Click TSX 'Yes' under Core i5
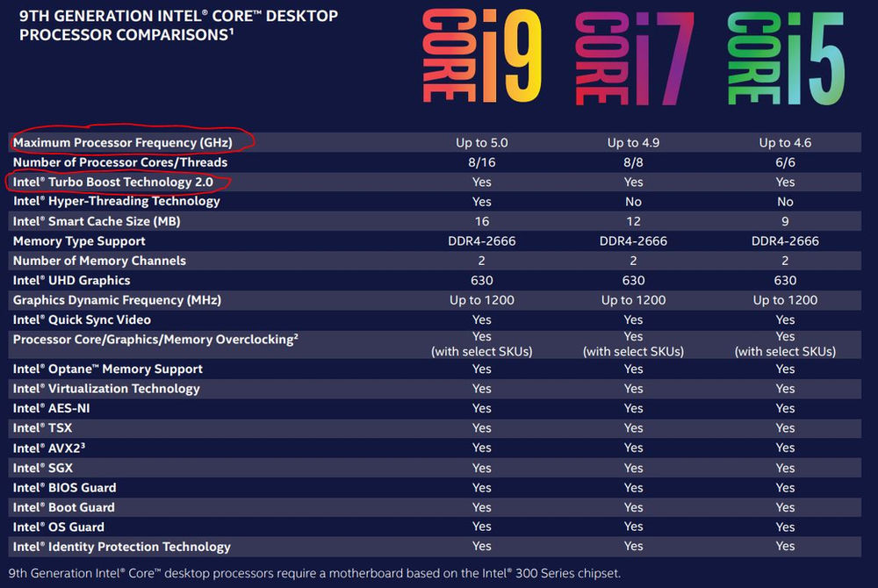Viewport: 878px width, 588px height. pyautogui.click(x=785, y=428)
